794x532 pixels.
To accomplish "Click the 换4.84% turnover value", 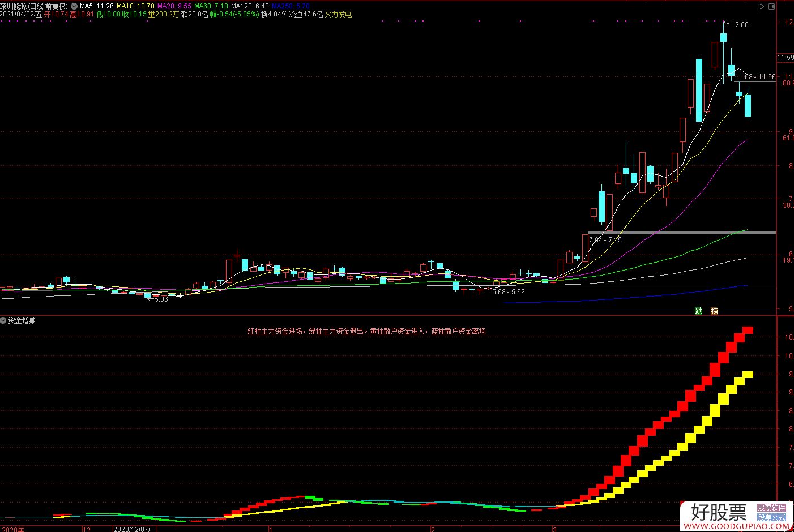I will point(274,14).
